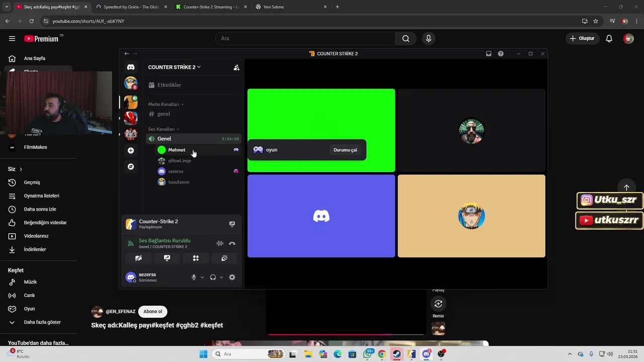Screen dimensions: 644x362
Task: Switch to Counter-Strike 2 Streaming tab
Action: (x=211, y=7)
